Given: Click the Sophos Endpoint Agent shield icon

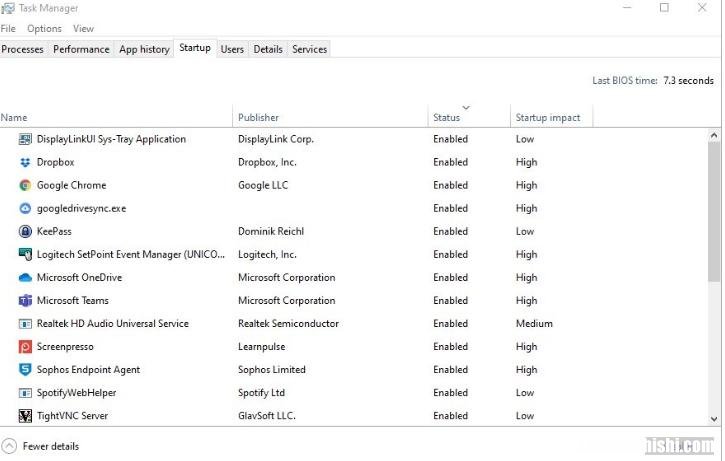Looking at the screenshot, I should pos(25,369).
